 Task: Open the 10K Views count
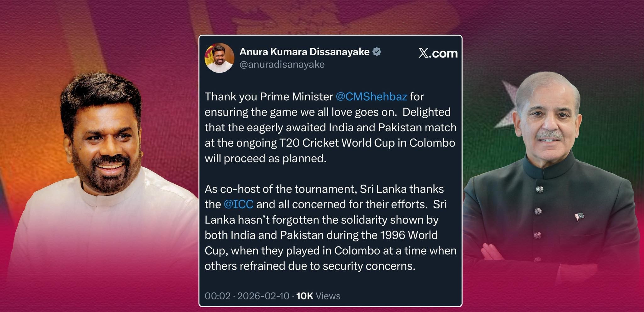(x=318, y=296)
